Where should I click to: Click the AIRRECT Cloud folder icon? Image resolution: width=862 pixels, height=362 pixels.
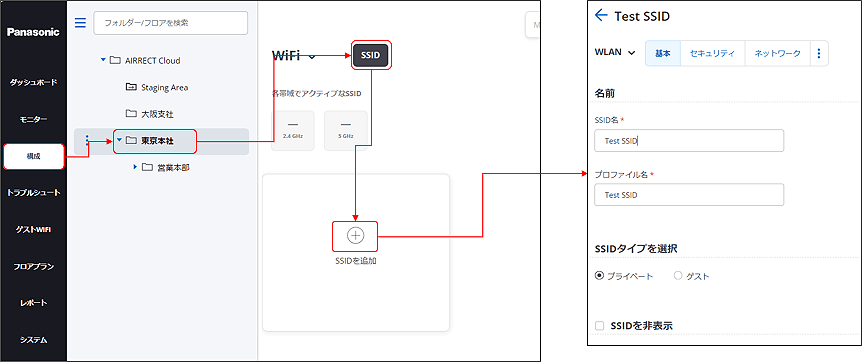(x=115, y=61)
